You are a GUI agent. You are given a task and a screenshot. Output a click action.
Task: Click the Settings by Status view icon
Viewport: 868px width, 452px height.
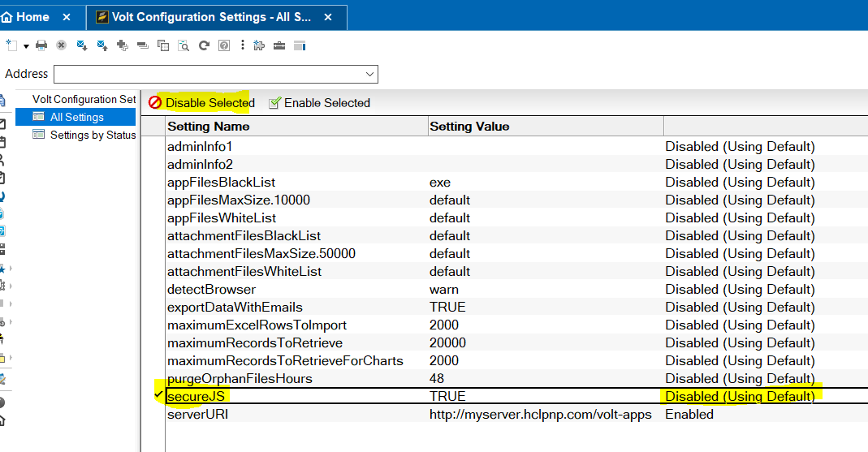click(38, 135)
